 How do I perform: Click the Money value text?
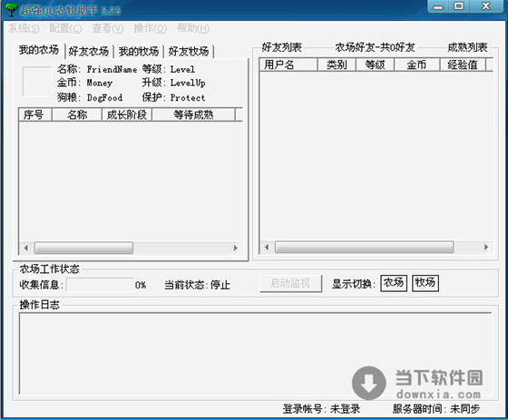(x=100, y=83)
